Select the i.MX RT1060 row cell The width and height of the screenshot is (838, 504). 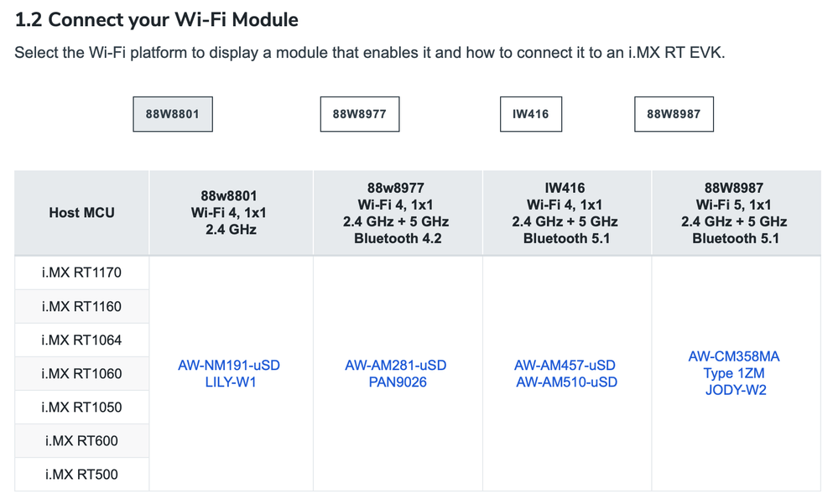coord(81,373)
